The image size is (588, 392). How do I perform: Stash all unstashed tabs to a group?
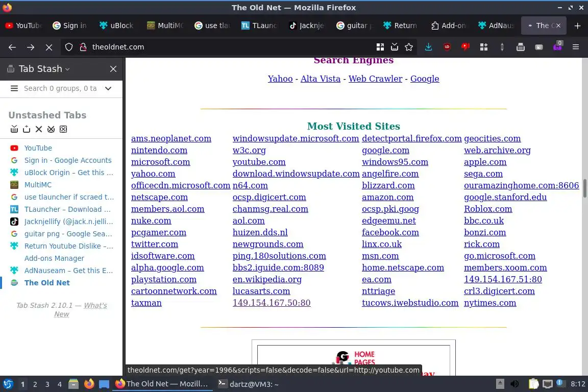[x=14, y=129]
